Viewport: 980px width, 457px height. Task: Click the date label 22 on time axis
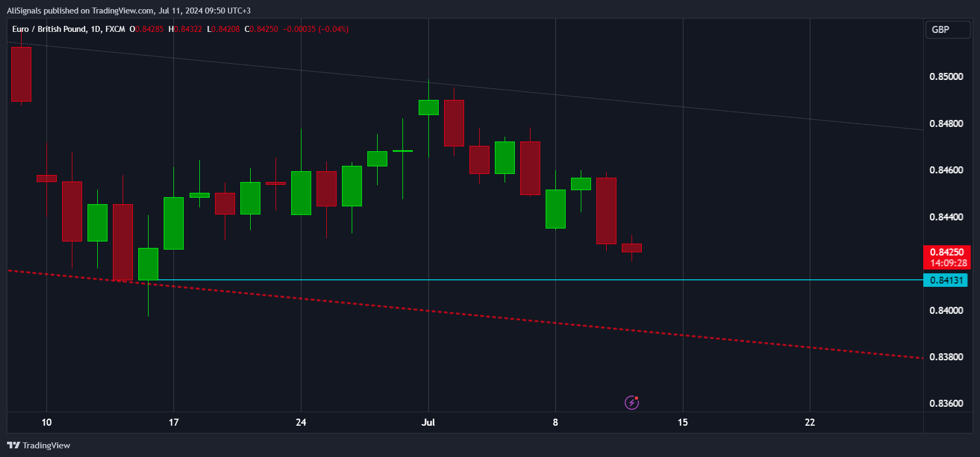coord(810,422)
